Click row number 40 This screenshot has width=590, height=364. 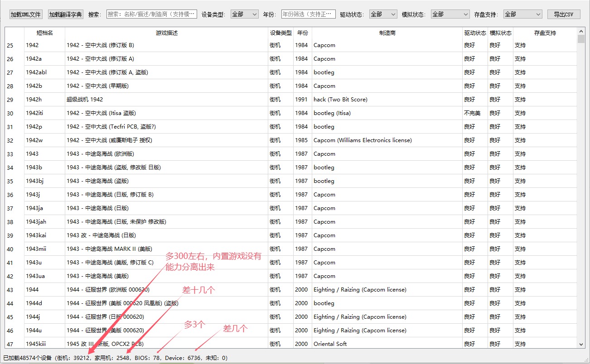pyautogui.click(x=10, y=249)
